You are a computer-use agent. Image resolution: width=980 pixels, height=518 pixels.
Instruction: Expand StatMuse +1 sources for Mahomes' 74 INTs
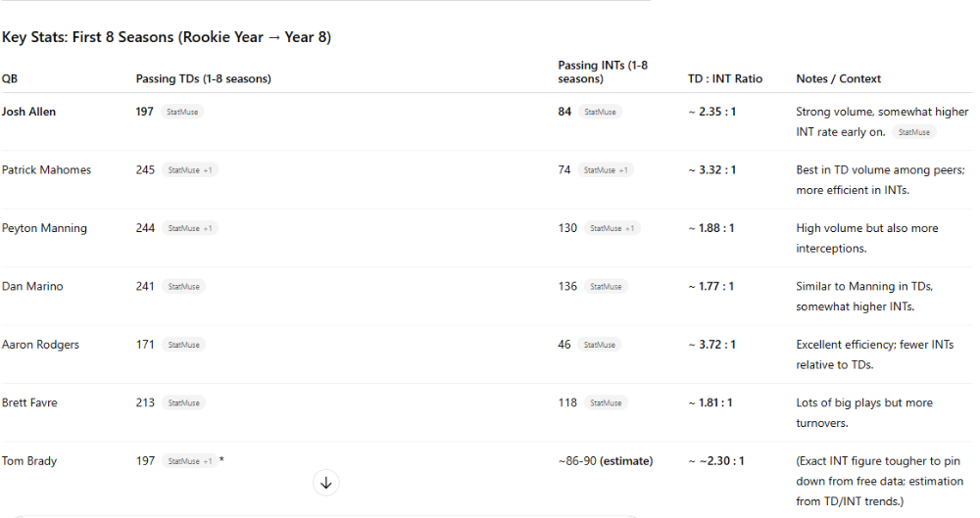[606, 170]
